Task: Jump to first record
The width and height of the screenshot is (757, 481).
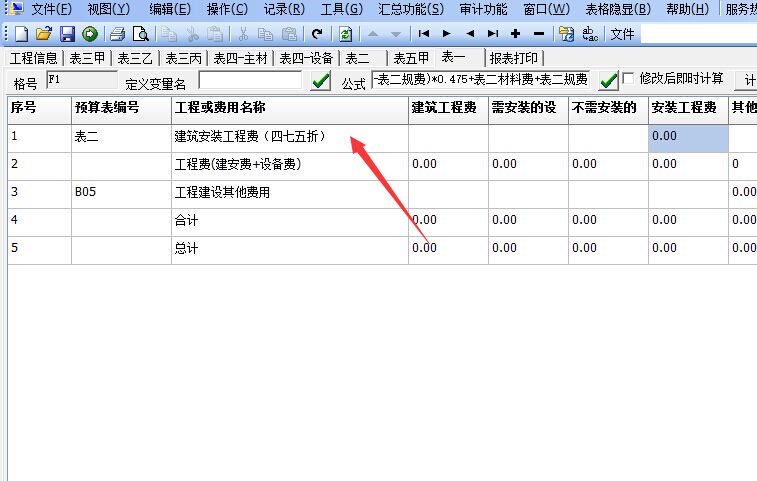Action: click(x=424, y=33)
